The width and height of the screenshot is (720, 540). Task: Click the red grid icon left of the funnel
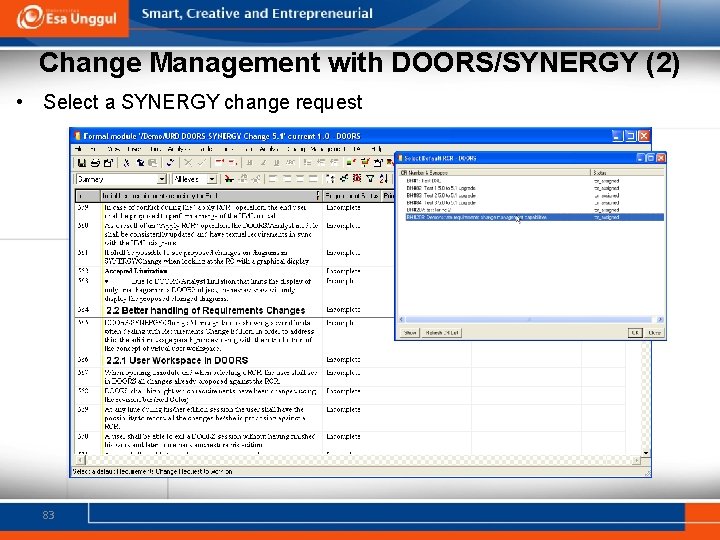357,179
